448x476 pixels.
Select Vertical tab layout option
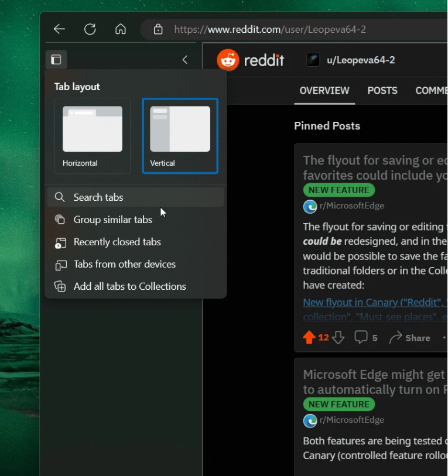(180, 136)
